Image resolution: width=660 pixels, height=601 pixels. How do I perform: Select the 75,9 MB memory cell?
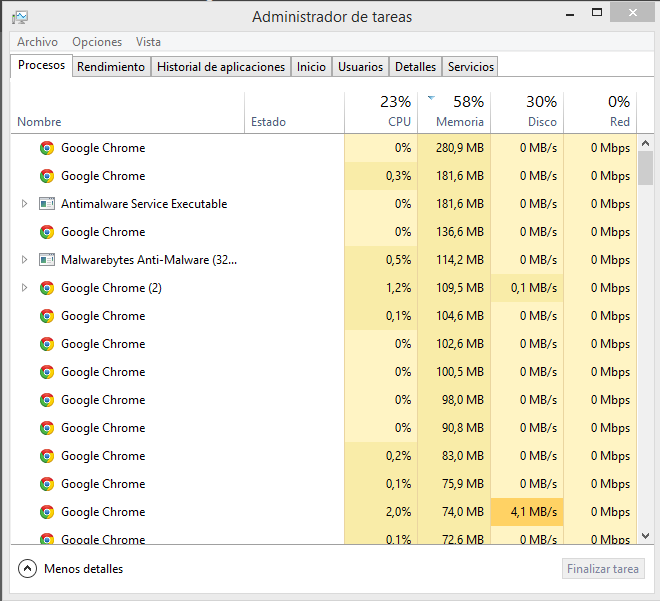pyautogui.click(x=454, y=484)
